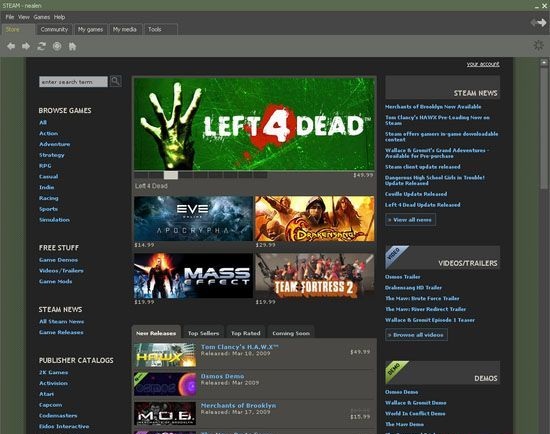This screenshot has height=434, width=550.
Task: Open the File menu
Action: 10,17
